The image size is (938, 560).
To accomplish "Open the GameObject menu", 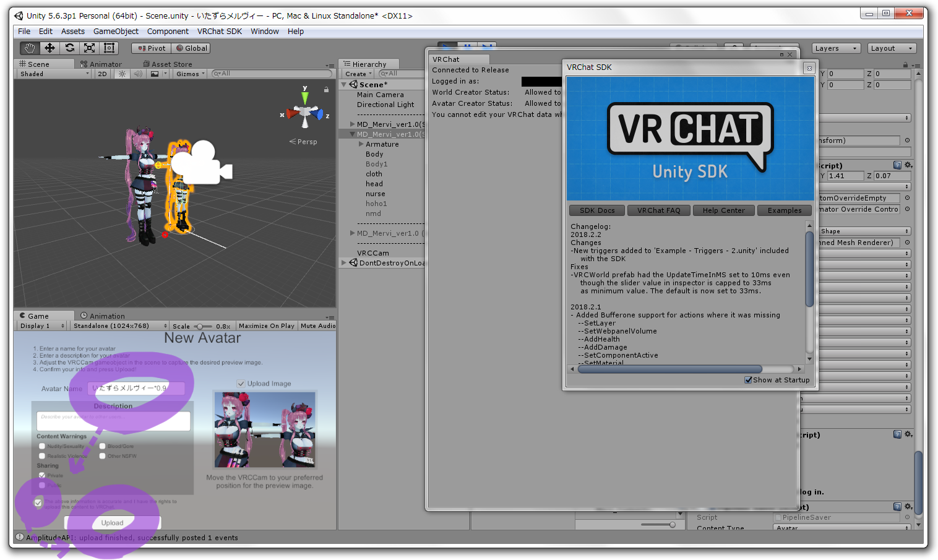I will pos(116,31).
